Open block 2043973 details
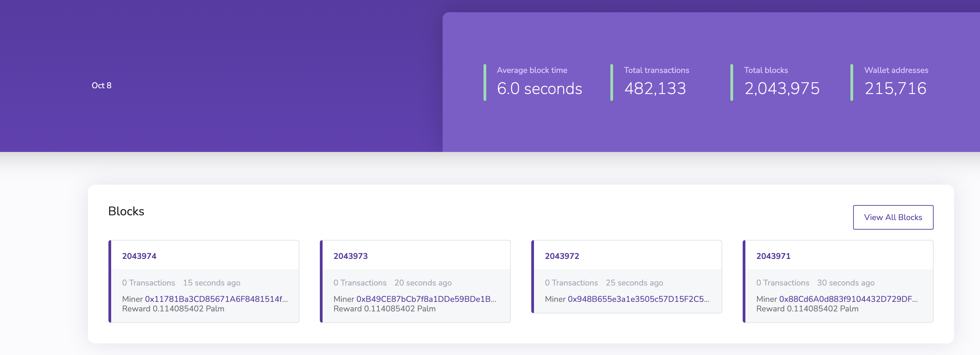 click(x=351, y=256)
